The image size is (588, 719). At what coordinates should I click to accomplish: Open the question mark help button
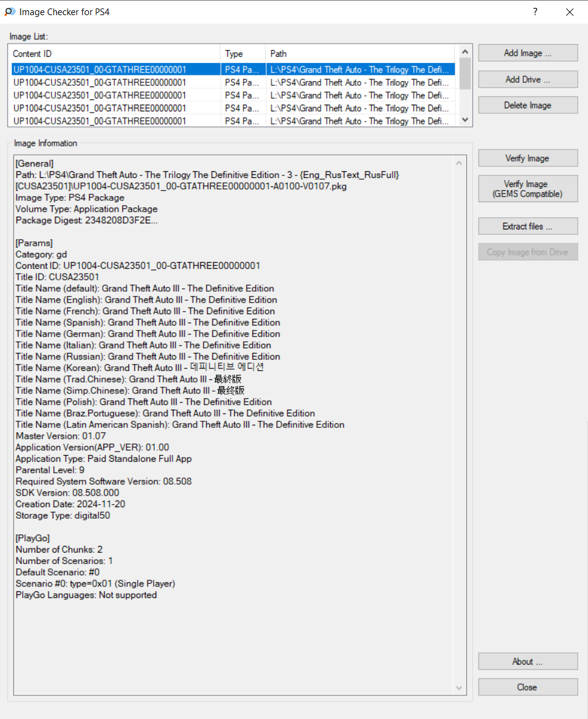[x=535, y=12]
